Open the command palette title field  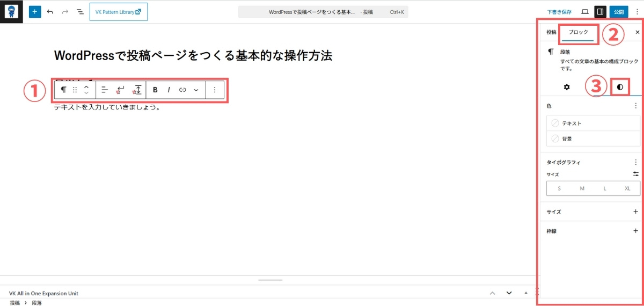tap(323, 11)
